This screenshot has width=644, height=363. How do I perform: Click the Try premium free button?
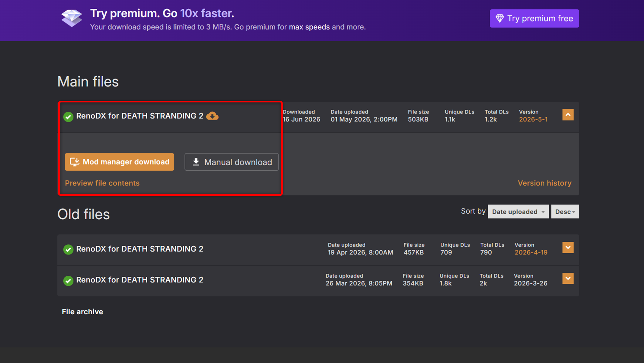point(534,18)
